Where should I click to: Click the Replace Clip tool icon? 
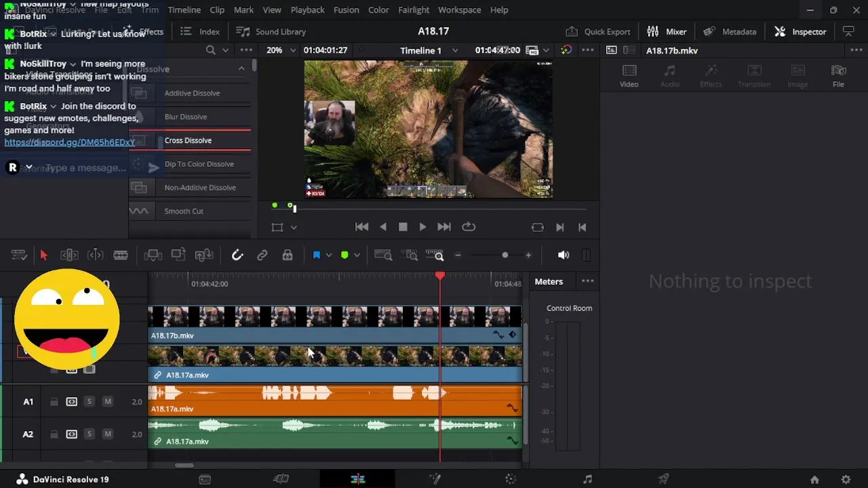coord(204,255)
